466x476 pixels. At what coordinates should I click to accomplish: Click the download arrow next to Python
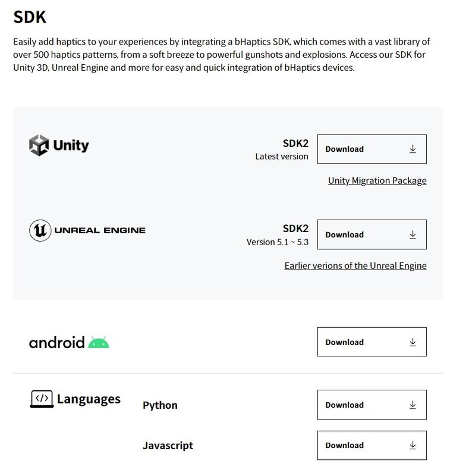pyautogui.click(x=411, y=404)
